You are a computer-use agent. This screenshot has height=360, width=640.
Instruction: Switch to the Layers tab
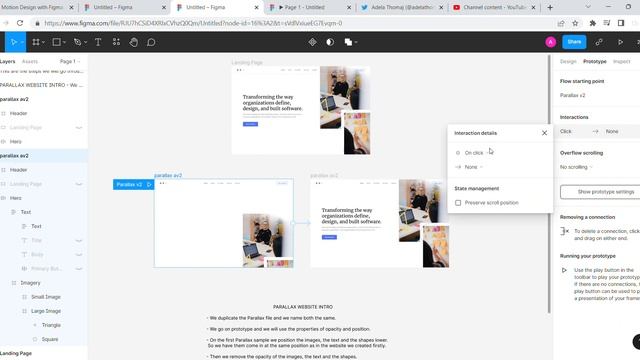[7, 62]
